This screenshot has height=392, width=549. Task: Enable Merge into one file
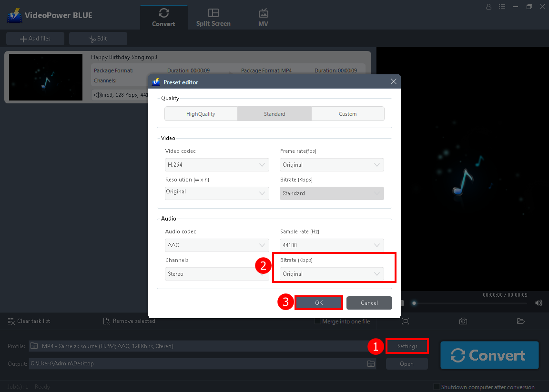(317, 321)
